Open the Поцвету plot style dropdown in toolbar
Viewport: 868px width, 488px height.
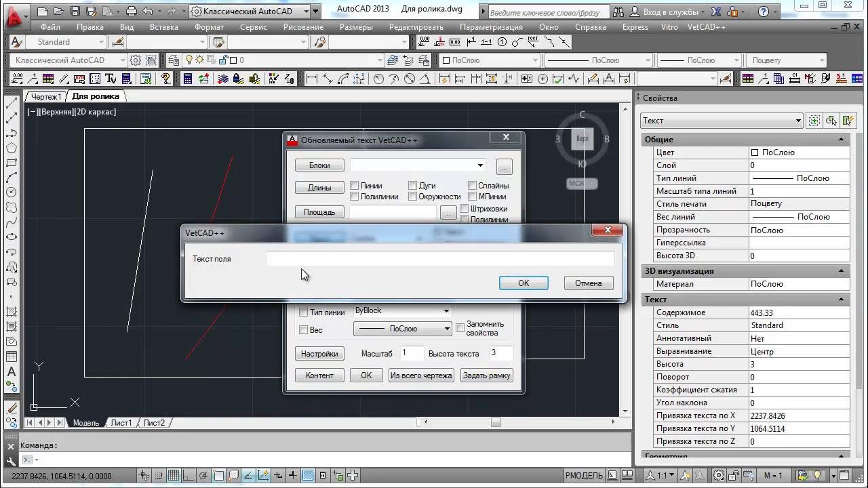pyautogui.click(x=787, y=60)
